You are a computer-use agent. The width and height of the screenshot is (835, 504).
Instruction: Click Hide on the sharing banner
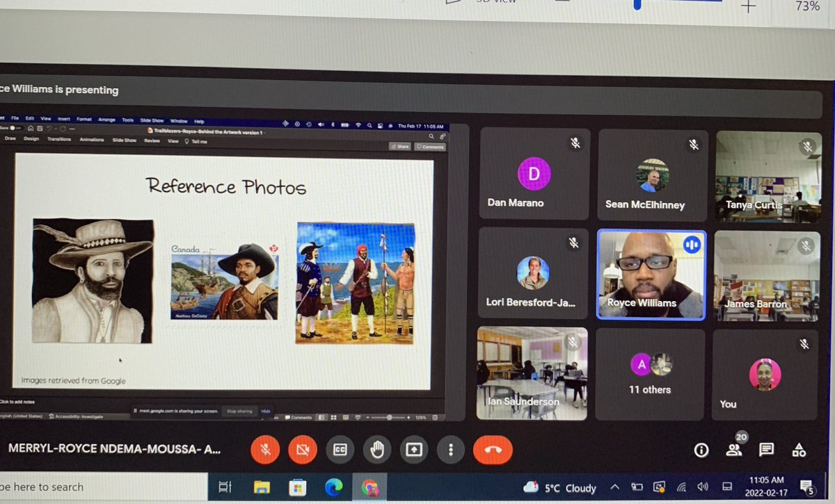pos(266,411)
